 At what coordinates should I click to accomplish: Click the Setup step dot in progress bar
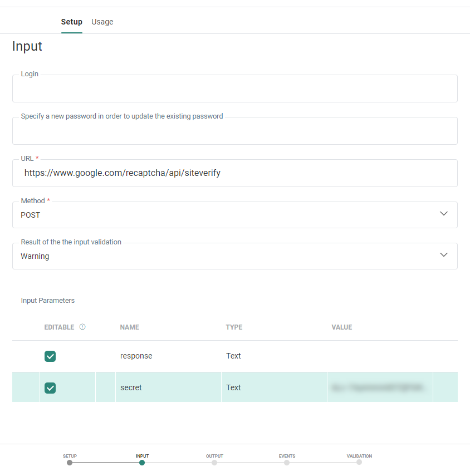coord(70,462)
